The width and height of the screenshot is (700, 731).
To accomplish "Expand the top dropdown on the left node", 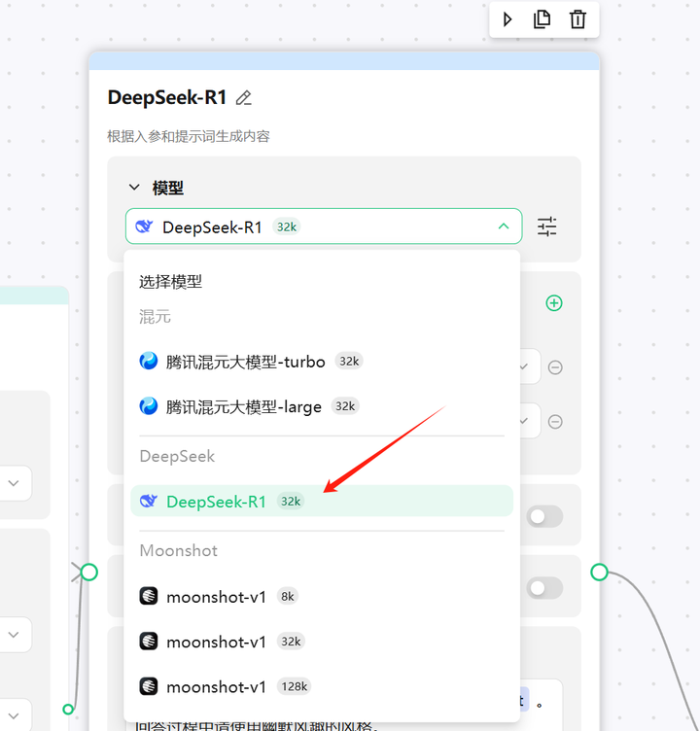I will (x=14, y=483).
